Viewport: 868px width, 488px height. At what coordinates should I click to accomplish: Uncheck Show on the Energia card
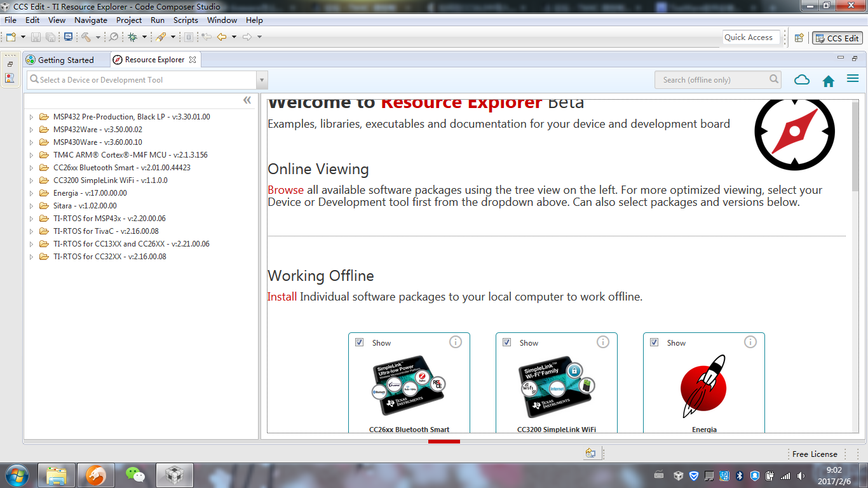pos(654,342)
